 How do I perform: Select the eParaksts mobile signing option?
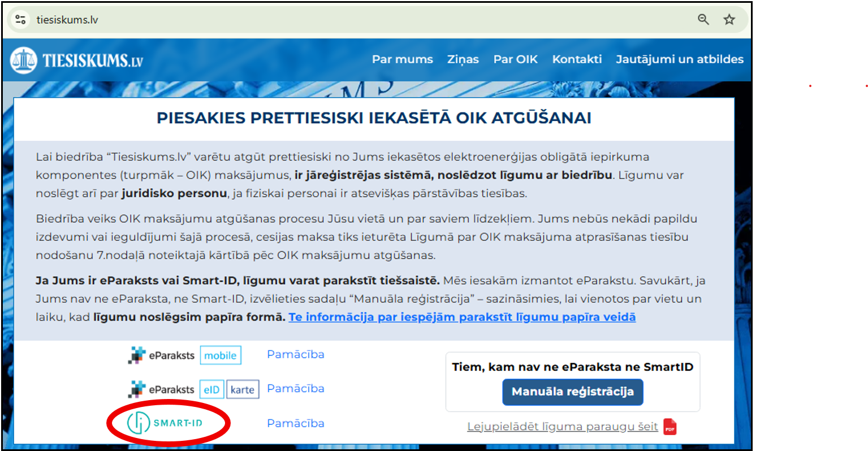(x=185, y=355)
